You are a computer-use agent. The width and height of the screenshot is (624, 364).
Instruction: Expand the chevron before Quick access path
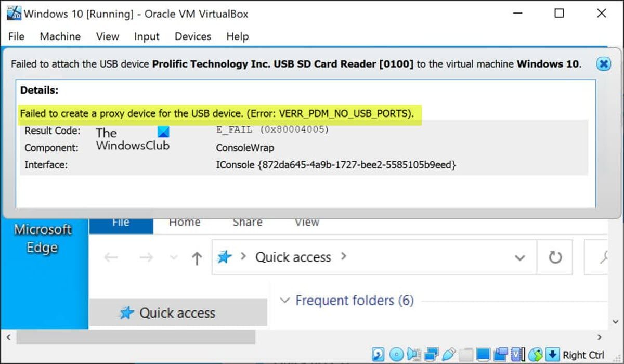tap(242, 257)
